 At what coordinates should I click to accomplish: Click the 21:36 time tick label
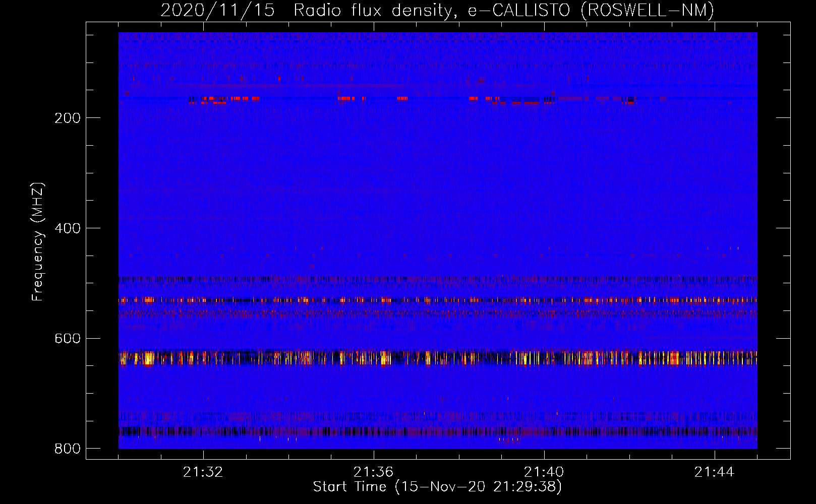pyautogui.click(x=373, y=472)
